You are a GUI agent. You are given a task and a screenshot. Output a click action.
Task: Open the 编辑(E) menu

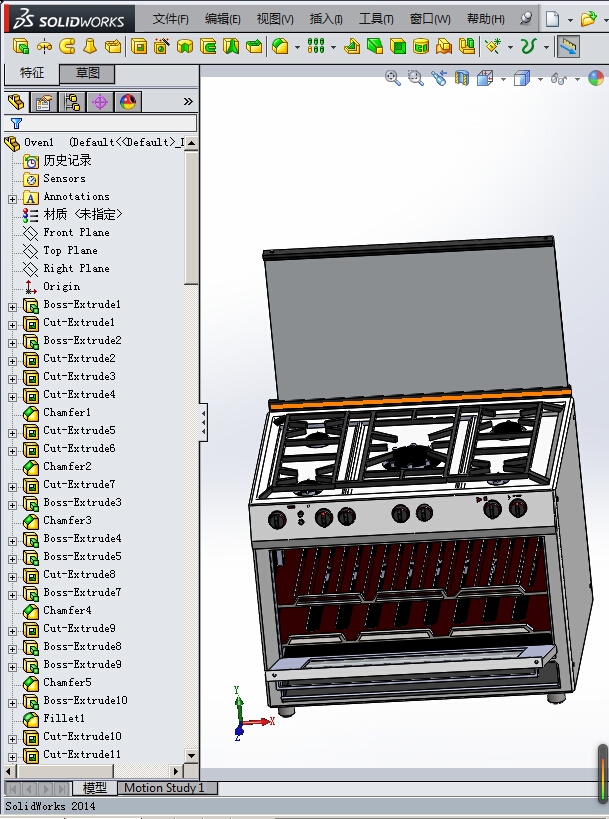(x=222, y=19)
